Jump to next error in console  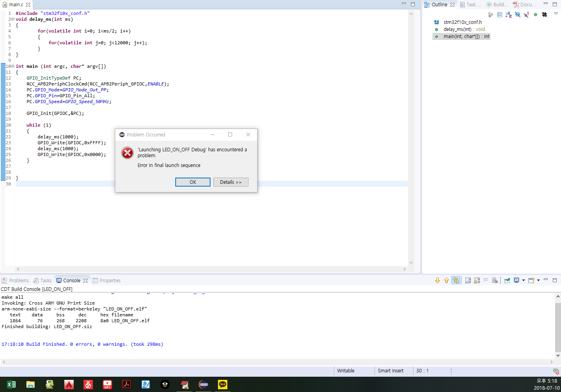click(x=438, y=280)
